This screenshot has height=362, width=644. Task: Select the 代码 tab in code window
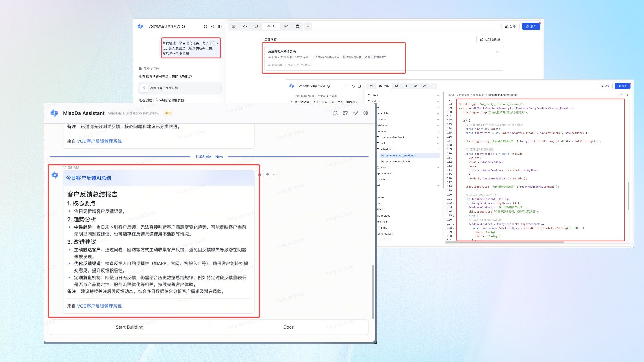384,86
